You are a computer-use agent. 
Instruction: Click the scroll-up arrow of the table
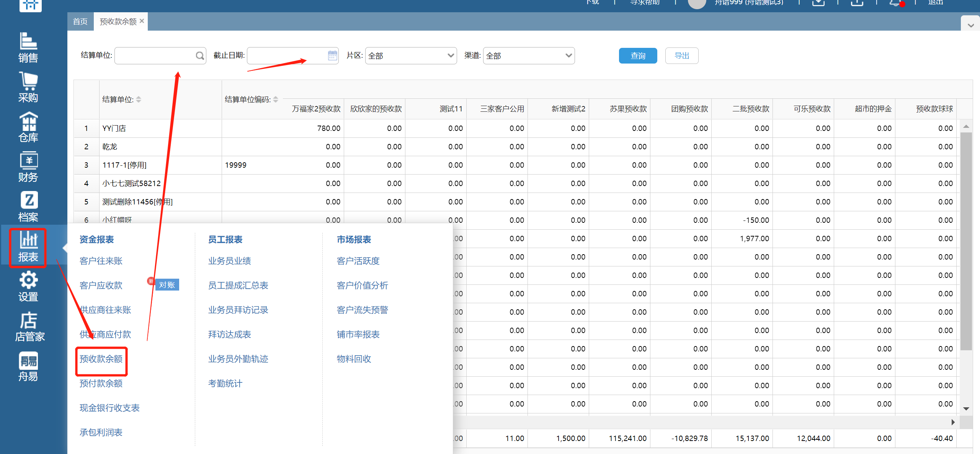point(966,126)
